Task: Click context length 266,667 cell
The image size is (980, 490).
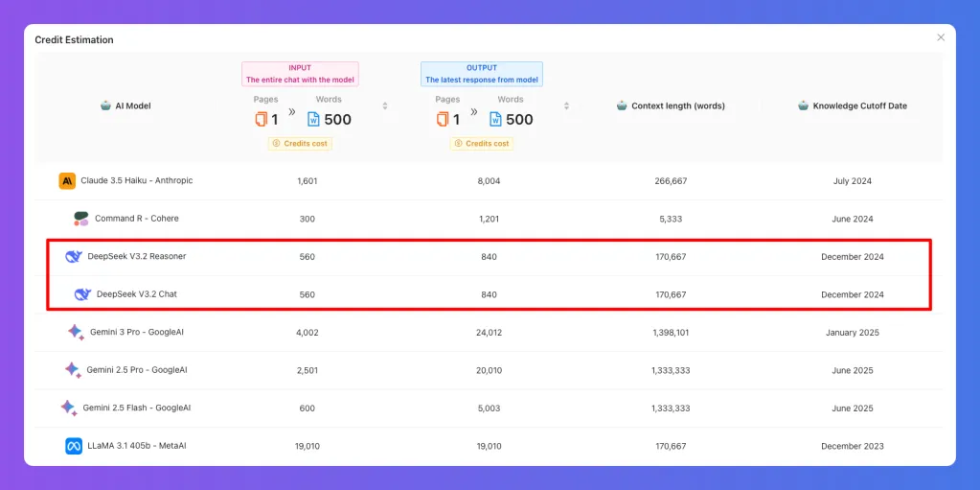Action: [671, 181]
